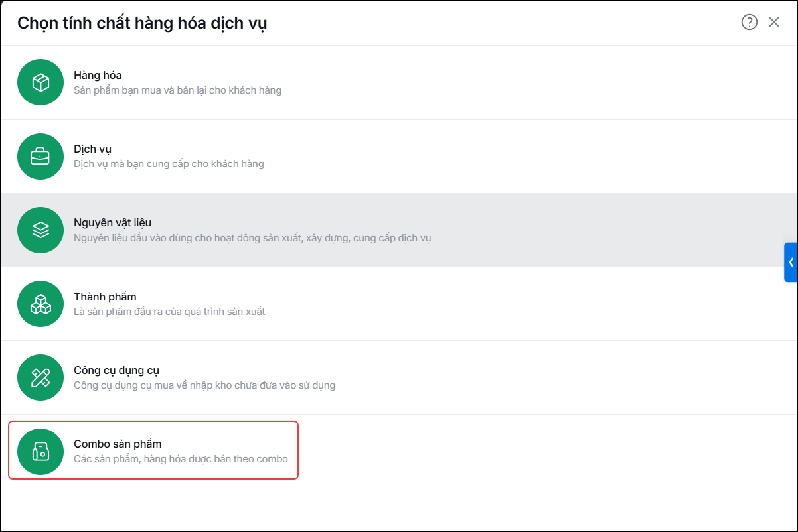The height and width of the screenshot is (532, 798).
Task: Click description 'Là sản phẩm đầu ra của quá trình'
Action: coord(169,312)
